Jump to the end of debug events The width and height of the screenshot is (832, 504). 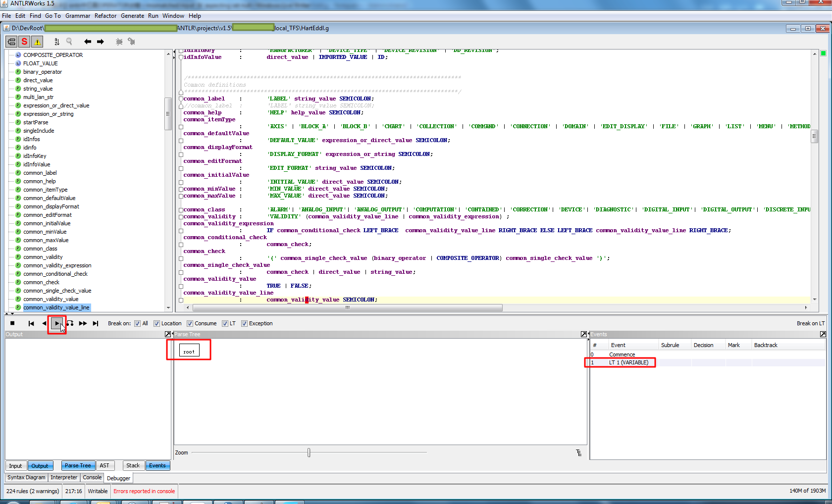[x=96, y=323]
